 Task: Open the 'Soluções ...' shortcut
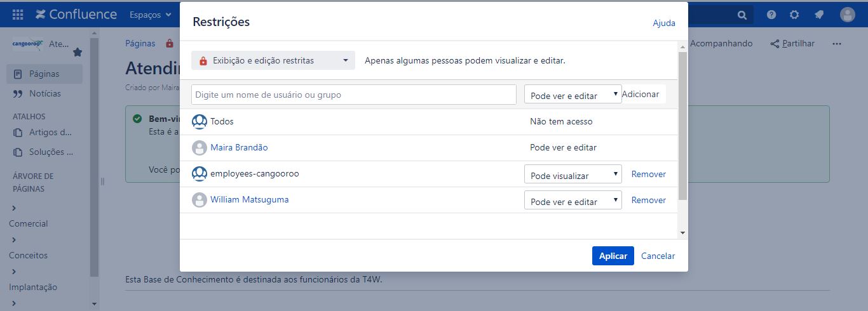(44, 152)
